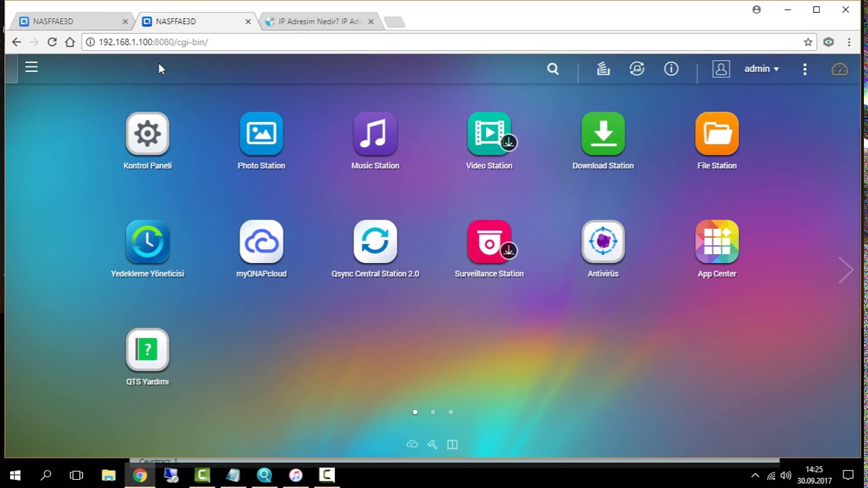The width and height of the screenshot is (868, 488).
Task: Launch Antivirüs app
Action: pyautogui.click(x=603, y=241)
